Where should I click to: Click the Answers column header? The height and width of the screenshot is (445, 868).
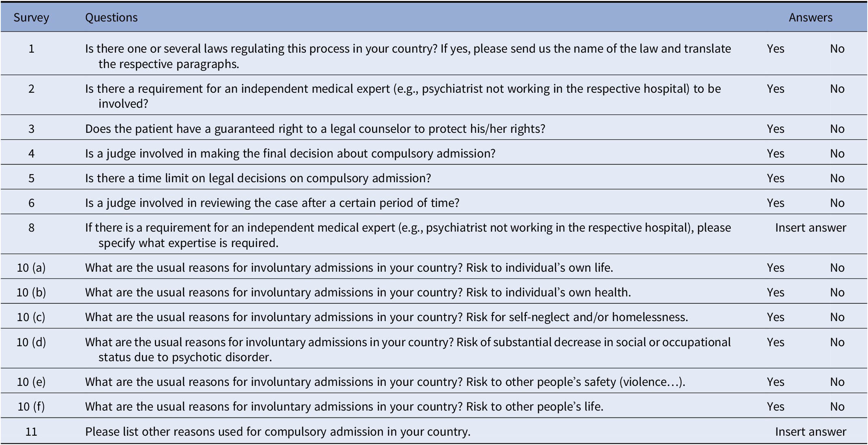click(x=810, y=18)
